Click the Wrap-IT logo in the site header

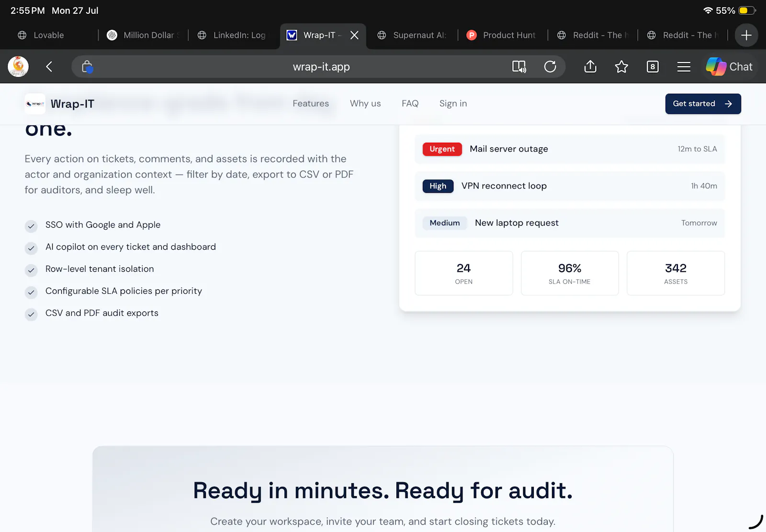pyautogui.click(x=35, y=104)
